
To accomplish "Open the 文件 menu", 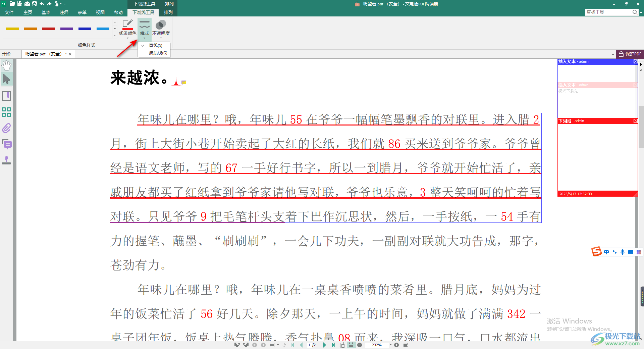I will (x=9, y=12).
